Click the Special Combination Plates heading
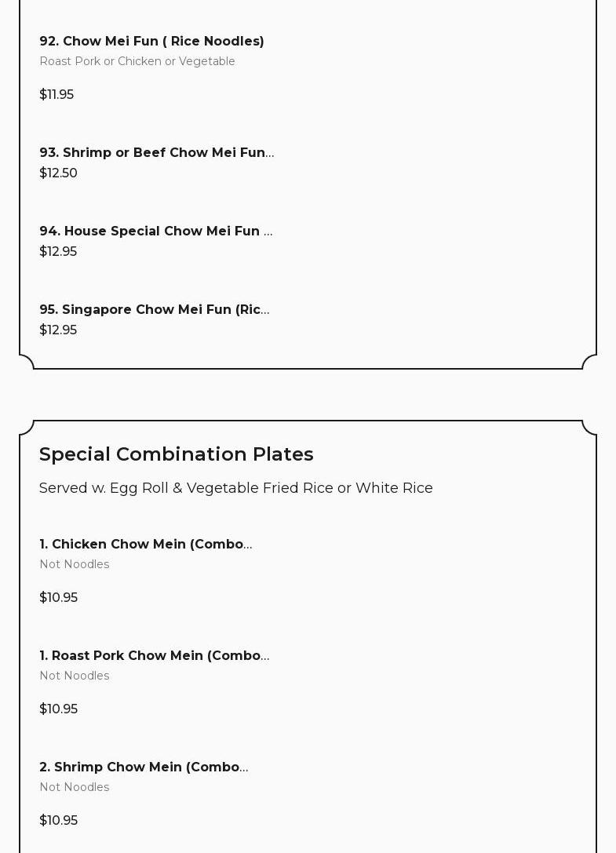 click(176, 454)
